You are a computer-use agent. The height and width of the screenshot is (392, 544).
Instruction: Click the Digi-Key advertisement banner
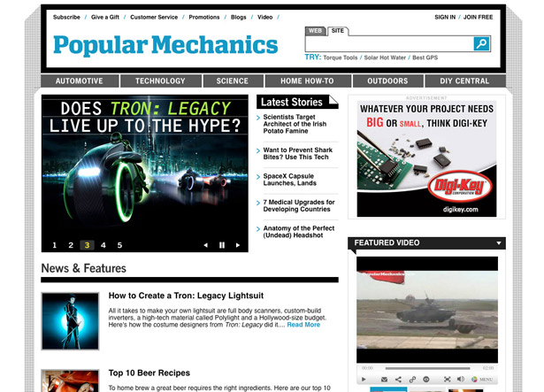coord(426,158)
